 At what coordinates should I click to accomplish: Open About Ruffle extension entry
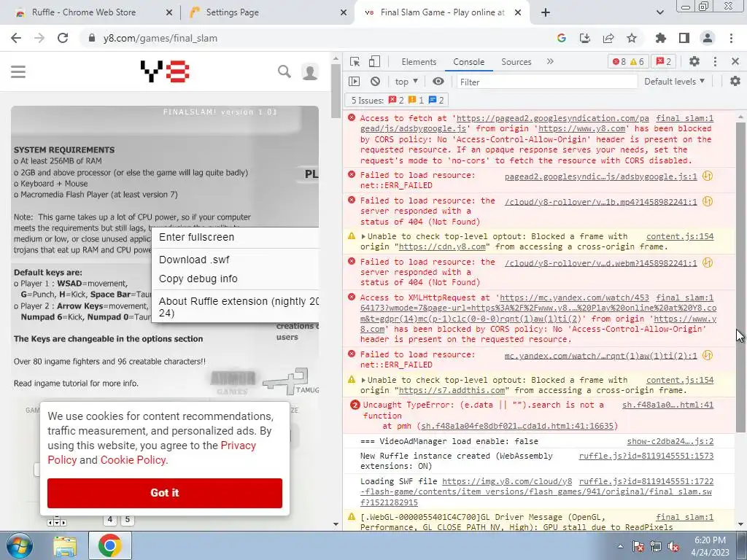(x=236, y=307)
